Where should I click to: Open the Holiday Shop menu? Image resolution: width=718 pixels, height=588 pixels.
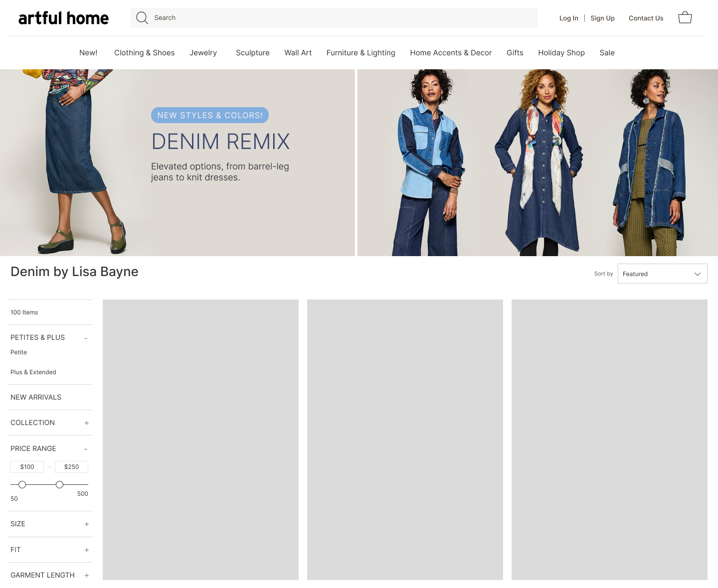(x=561, y=53)
